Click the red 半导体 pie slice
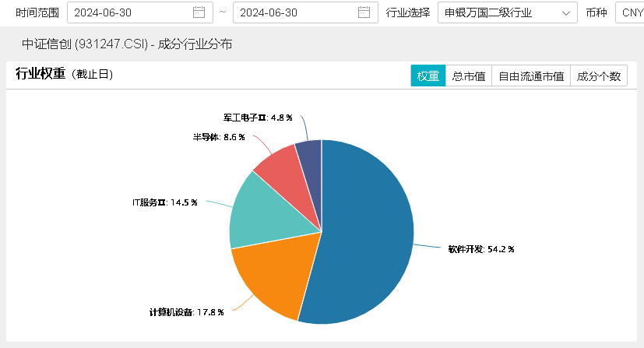Screen dimensions: 644x348 [280, 167]
